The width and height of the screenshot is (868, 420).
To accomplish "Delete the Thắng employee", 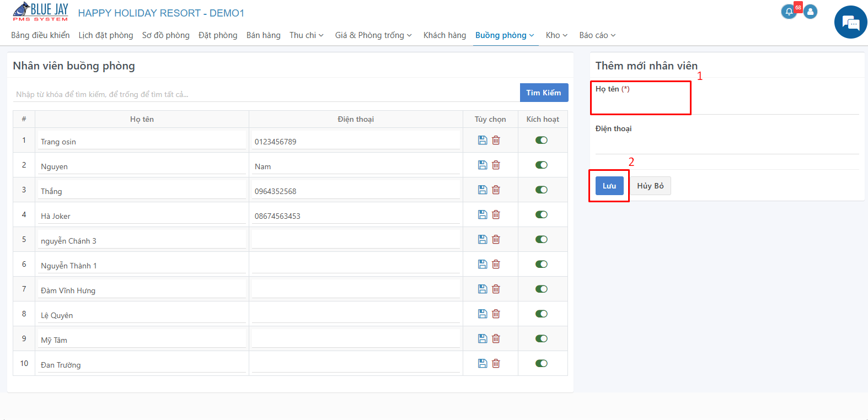I will tap(496, 190).
